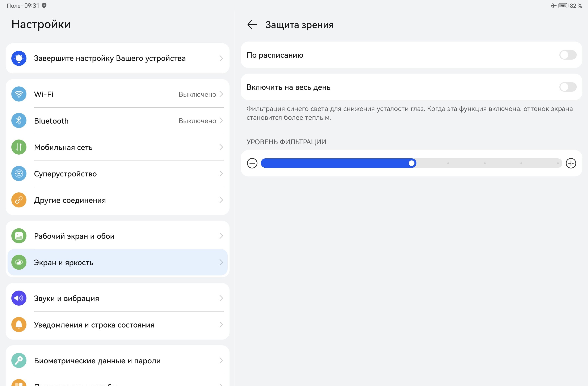Expand Суперустройство chevron
Viewport: 588px width, 386px height.
coord(221,173)
